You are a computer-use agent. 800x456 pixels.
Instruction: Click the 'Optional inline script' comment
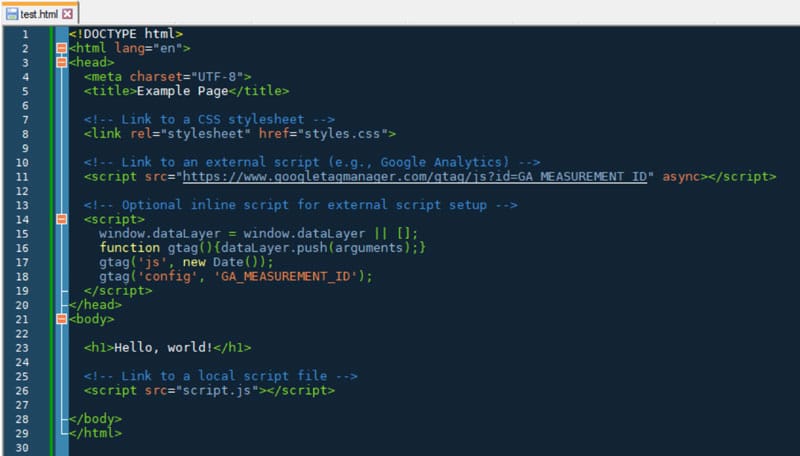coord(301,205)
